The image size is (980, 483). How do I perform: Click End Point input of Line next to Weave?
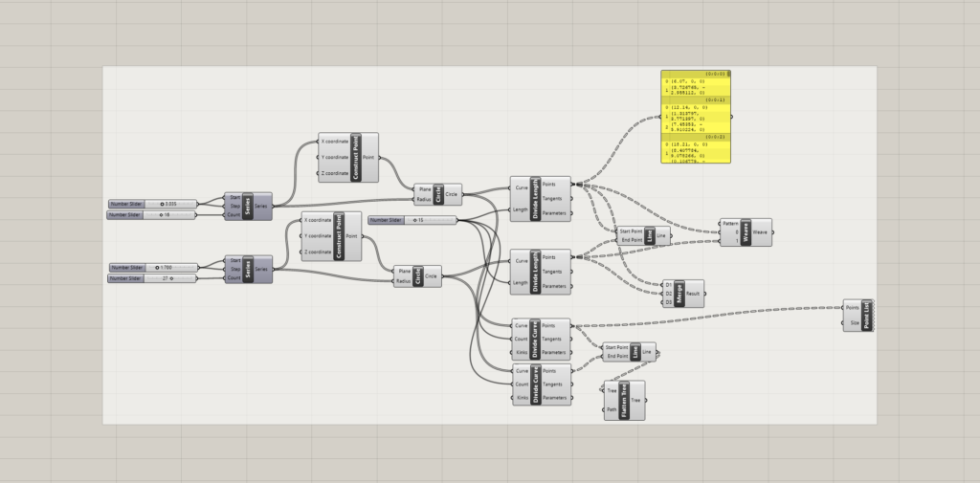pos(632,240)
